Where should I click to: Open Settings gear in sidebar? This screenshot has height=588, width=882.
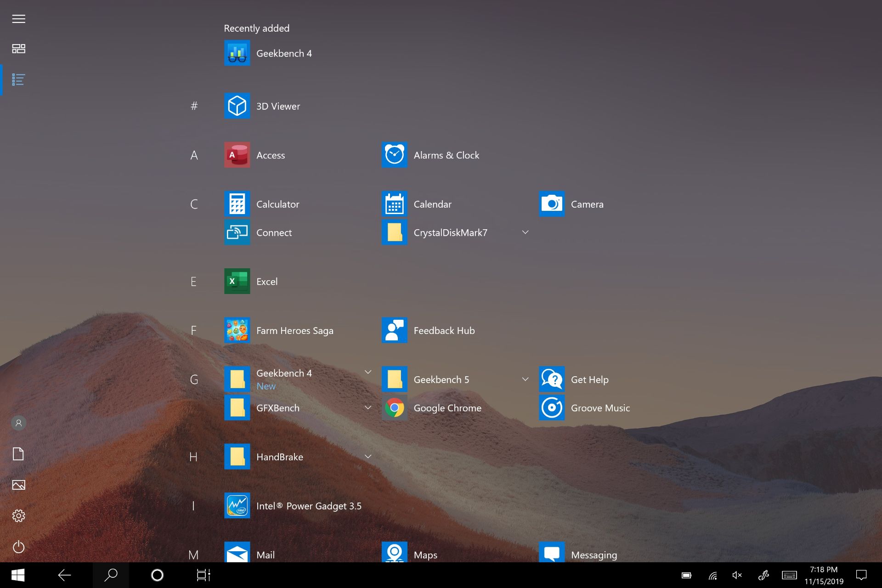click(18, 516)
